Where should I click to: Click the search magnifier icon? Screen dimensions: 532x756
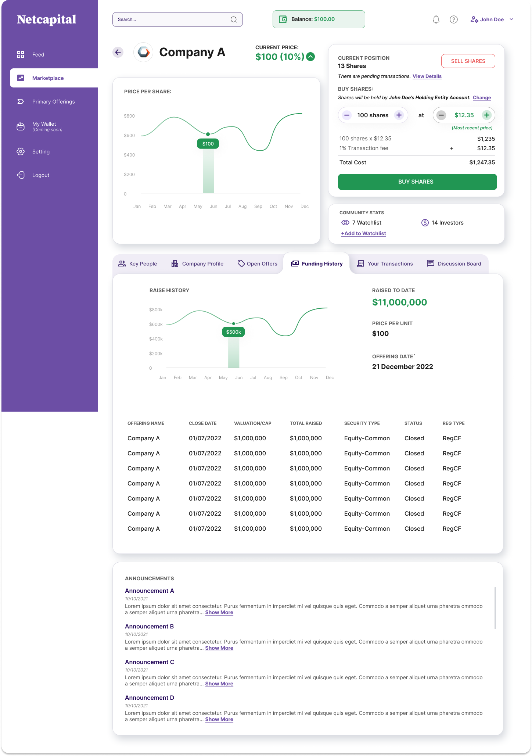234,19
